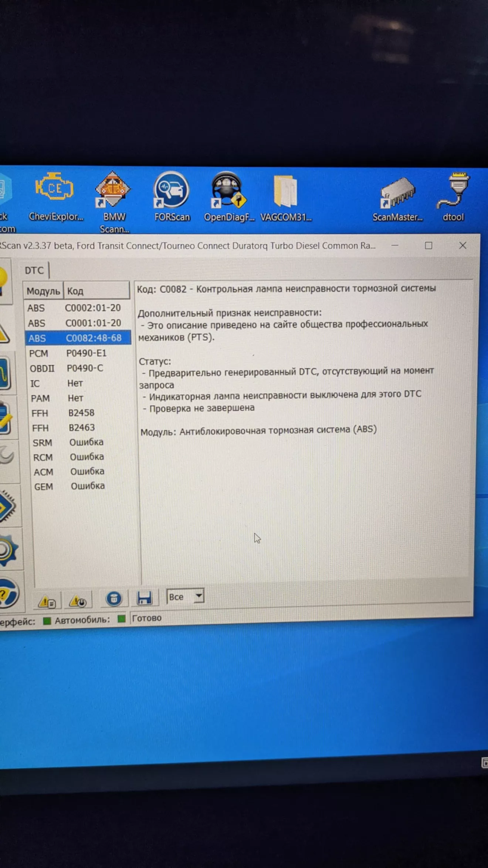Switch to the DTC tab

coord(34,270)
